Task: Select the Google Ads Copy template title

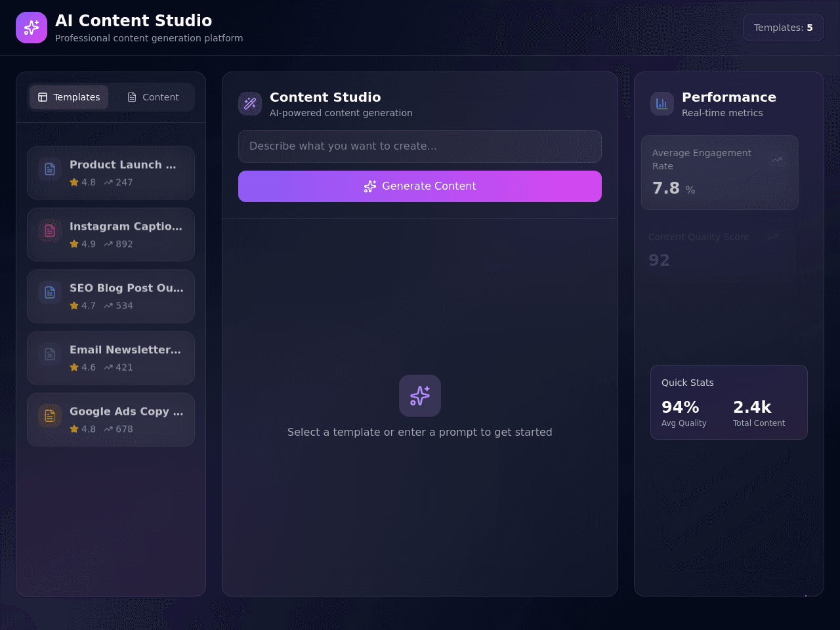Action: coord(127,411)
